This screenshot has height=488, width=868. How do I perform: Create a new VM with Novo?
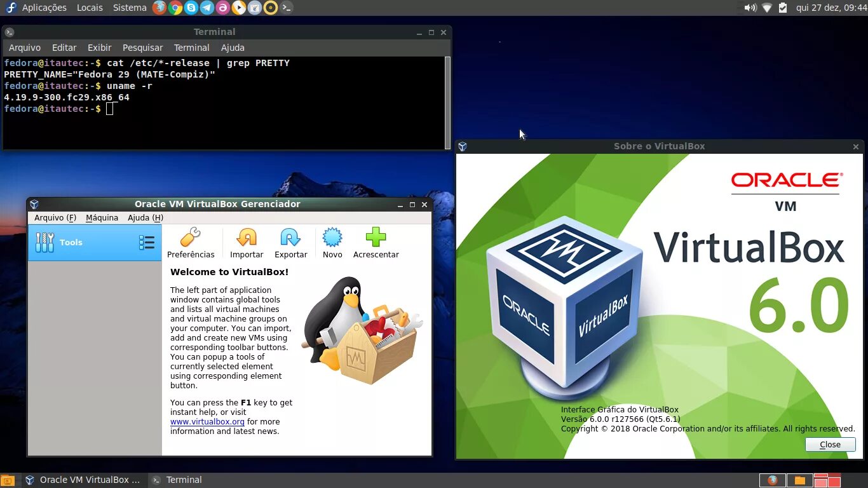coord(332,243)
